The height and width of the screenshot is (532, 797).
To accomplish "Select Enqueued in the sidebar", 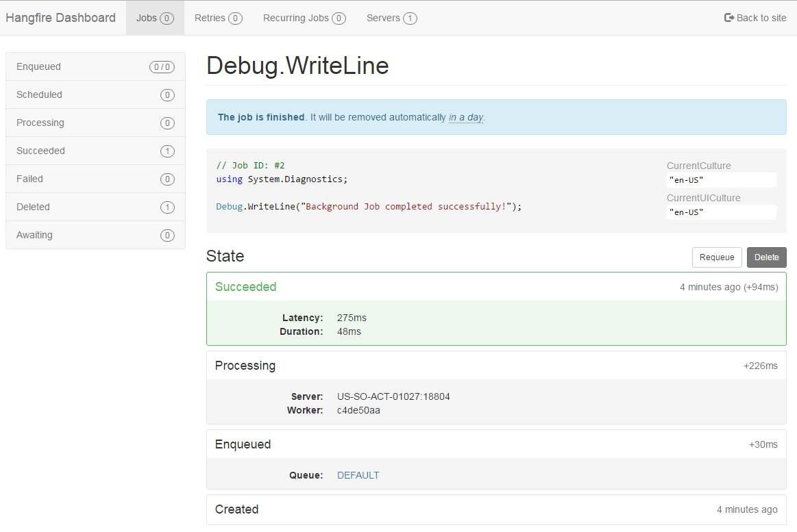I will tap(95, 66).
